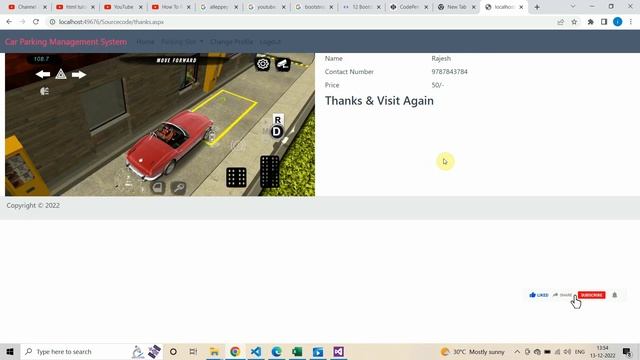The height and width of the screenshot is (360, 640).
Task: Close the CodePen tab
Action: point(426,7)
